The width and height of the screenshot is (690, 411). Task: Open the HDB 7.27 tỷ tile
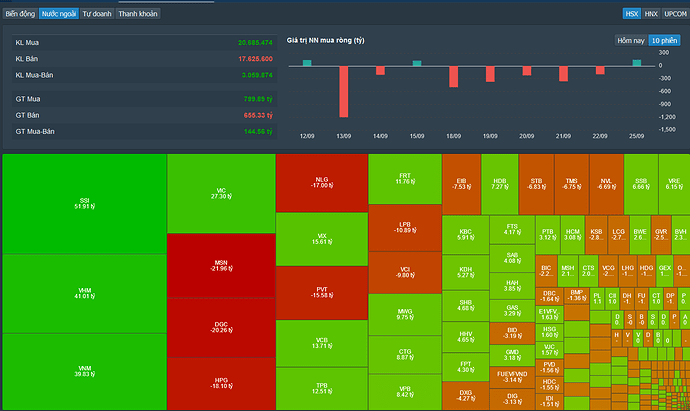tap(500, 184)
